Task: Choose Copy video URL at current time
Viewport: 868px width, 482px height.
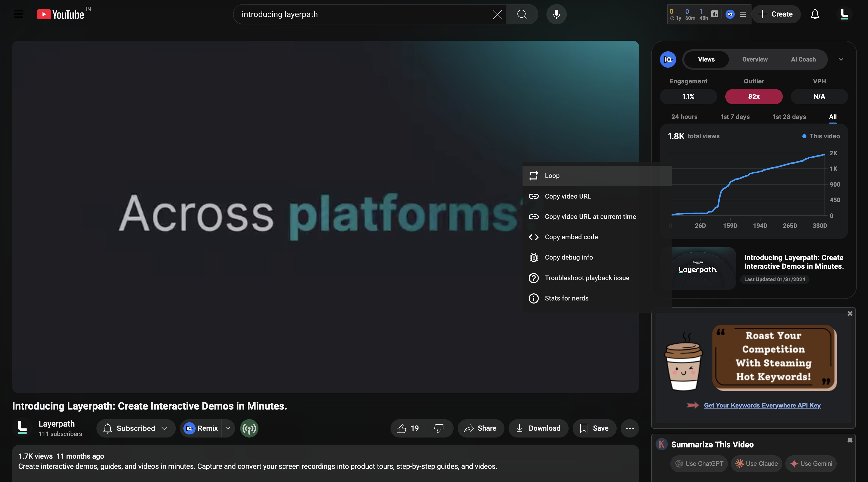Action: (597, 217)
